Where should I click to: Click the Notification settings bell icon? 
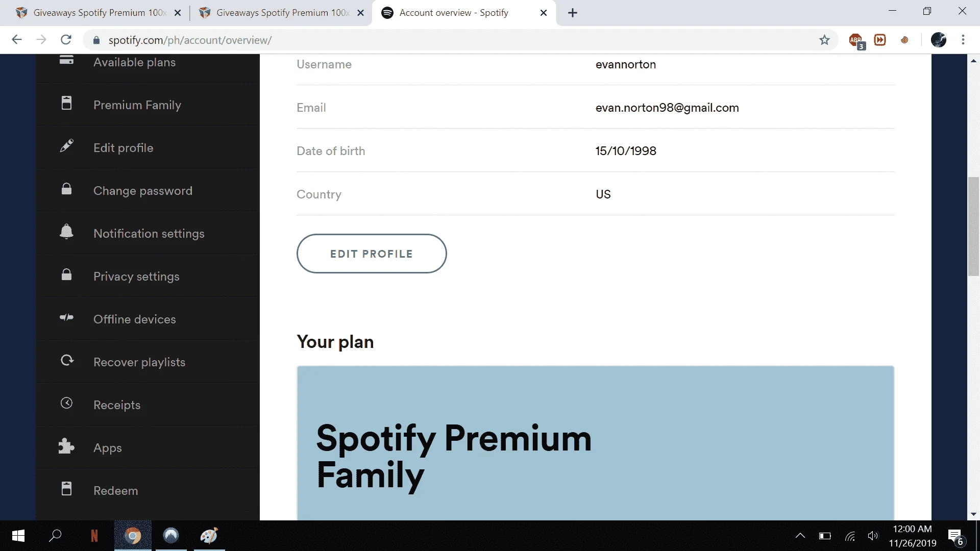(x=66, y=232)
